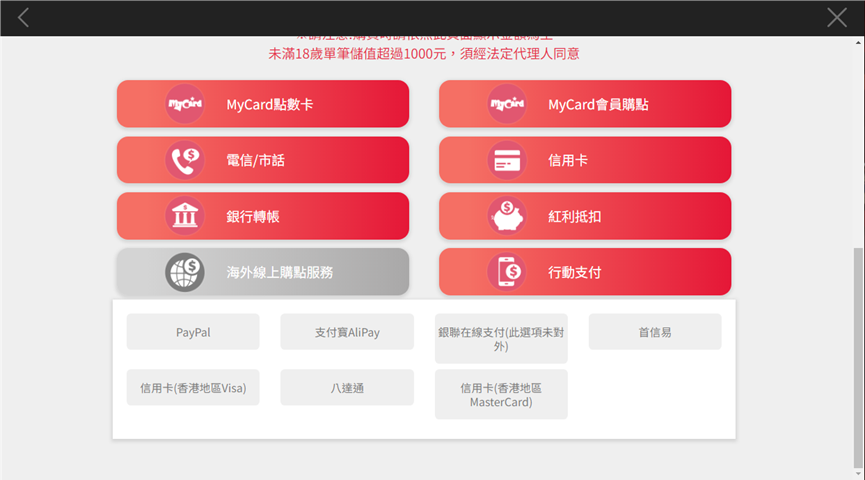Select 紅利抵扣 payment option
The image size is (865, 480).
pyautogui.click(x=585, y=216)
